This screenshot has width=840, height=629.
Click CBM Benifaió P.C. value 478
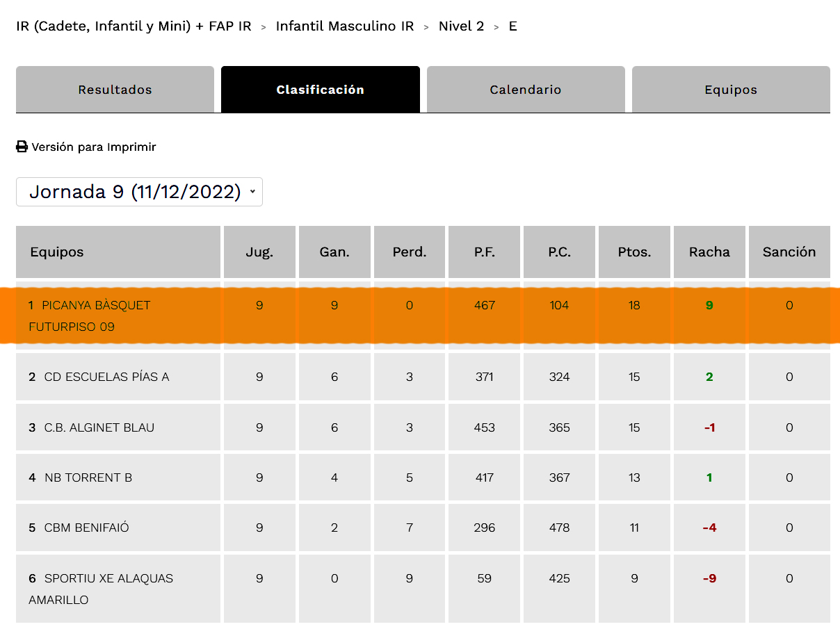[560, 528]
